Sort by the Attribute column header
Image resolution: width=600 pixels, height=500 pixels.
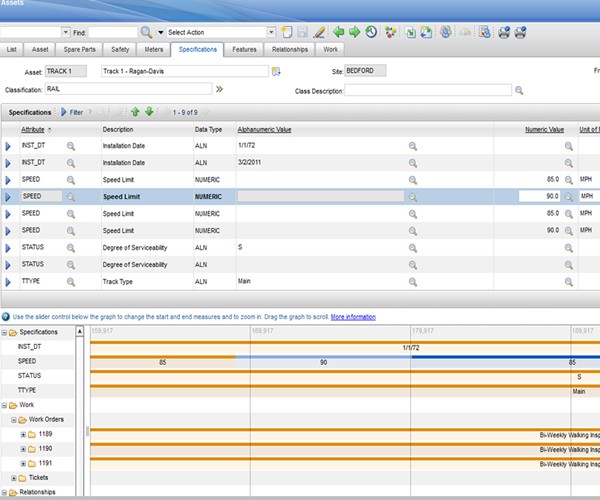pyautogui.click(x=33, y=130)
